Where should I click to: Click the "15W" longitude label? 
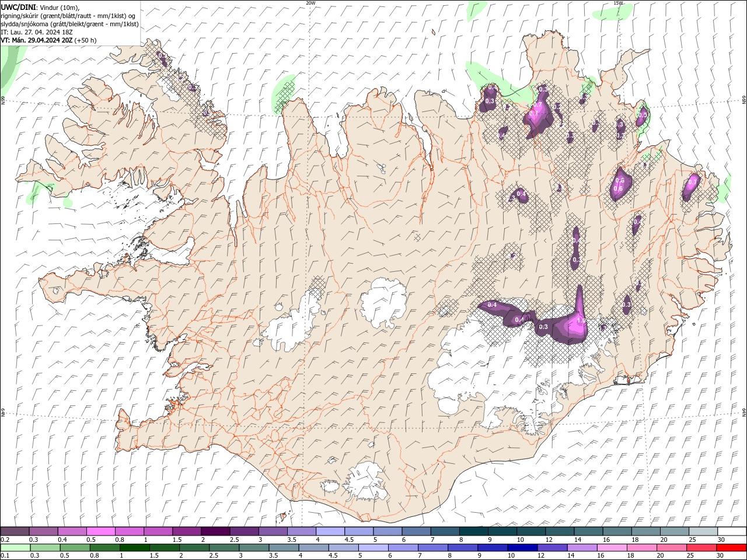(618, 3)
